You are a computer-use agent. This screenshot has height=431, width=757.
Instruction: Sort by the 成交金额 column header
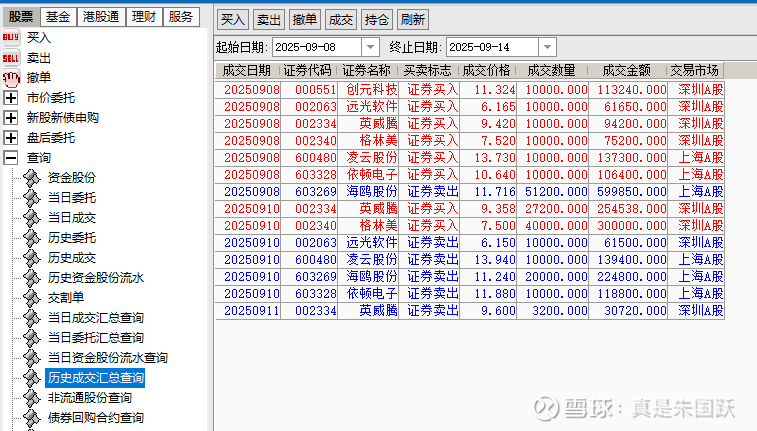pyautogui.click(x=627, y=71)
